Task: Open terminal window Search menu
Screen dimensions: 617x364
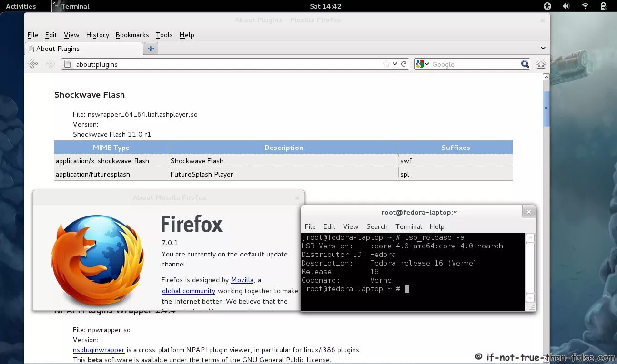Action: pyautogui.click(x=377, y=226)
